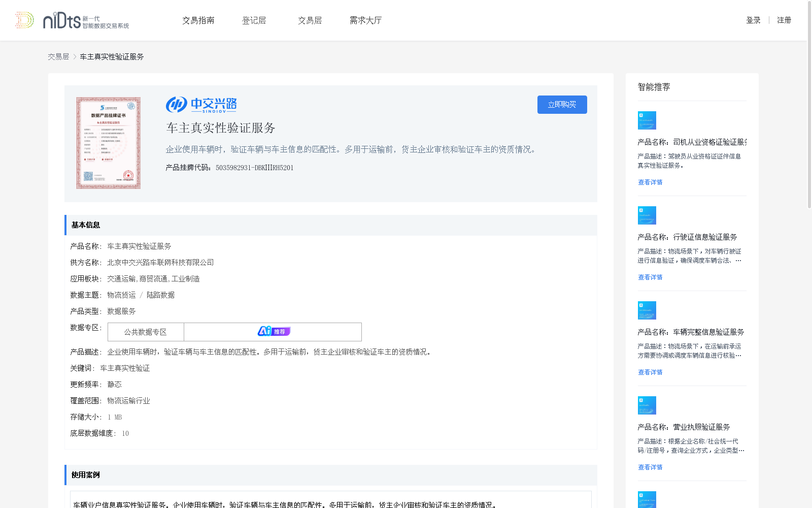The height and width of the screenshot is (508, 812).
Task: Click the niDts site logo
Action: click(x=72, y=20)
